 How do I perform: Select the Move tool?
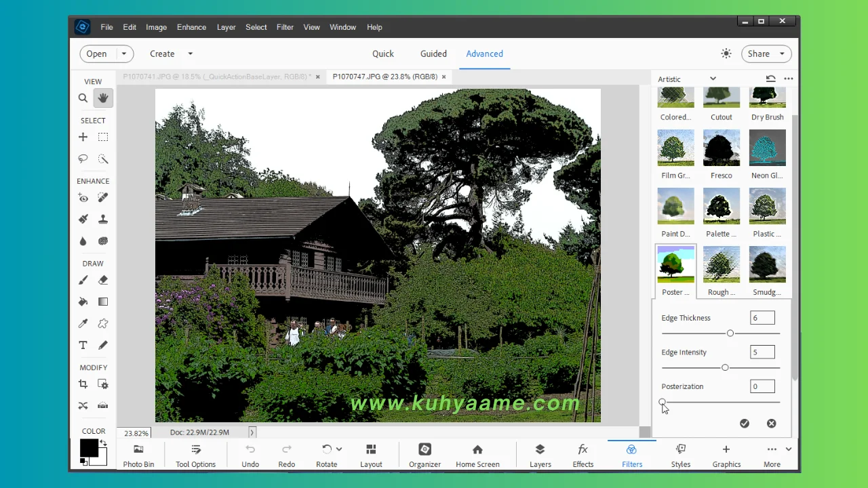tap(83, 137)
